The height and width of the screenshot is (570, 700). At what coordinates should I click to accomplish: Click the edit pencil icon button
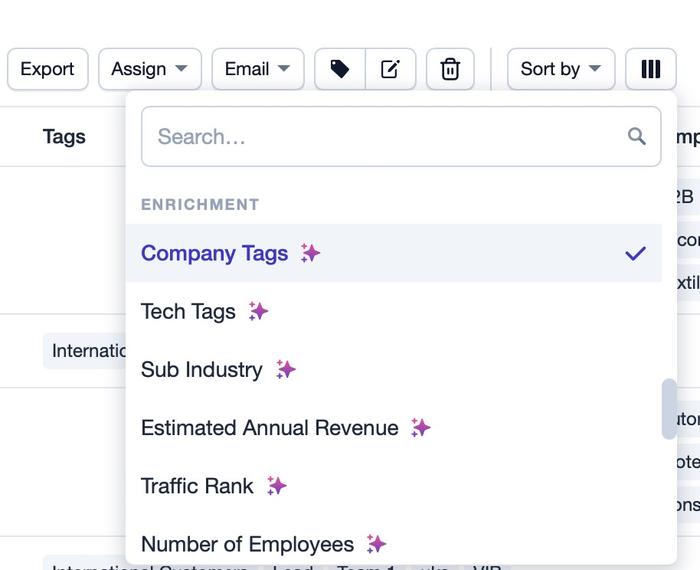click(x=391, y=69)
